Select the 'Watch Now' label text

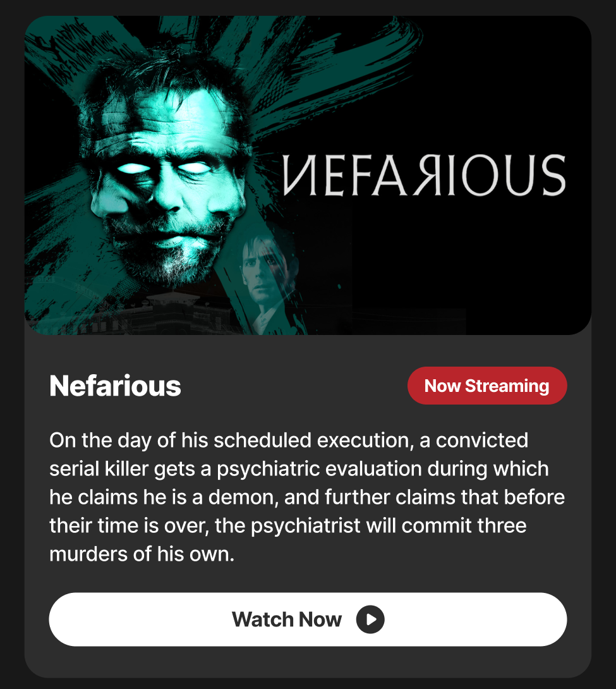pyautogui.click(x=287, y=619)
